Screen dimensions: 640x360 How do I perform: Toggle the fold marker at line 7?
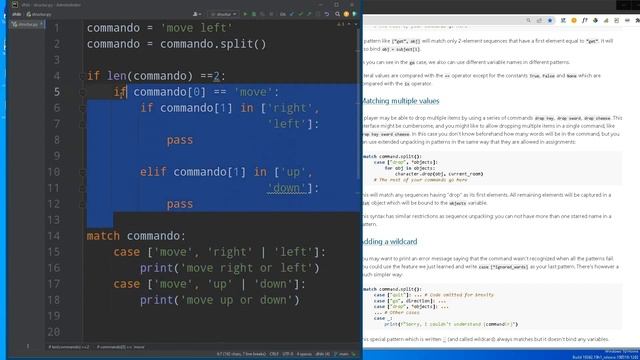(82, 124)
